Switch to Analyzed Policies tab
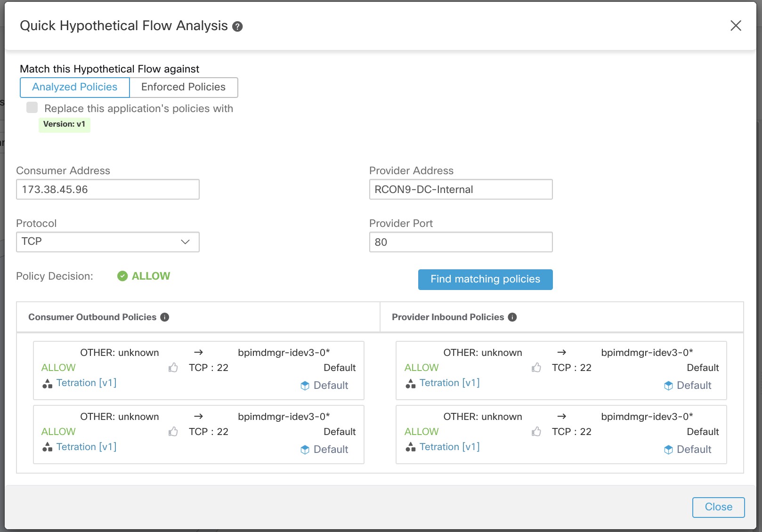 75,88
